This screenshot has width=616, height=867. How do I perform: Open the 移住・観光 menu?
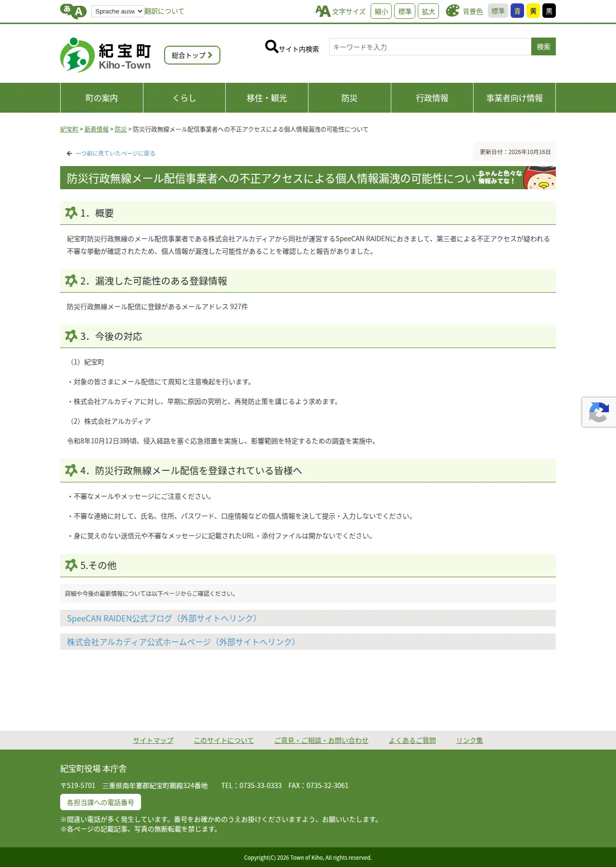click(267, 98)
